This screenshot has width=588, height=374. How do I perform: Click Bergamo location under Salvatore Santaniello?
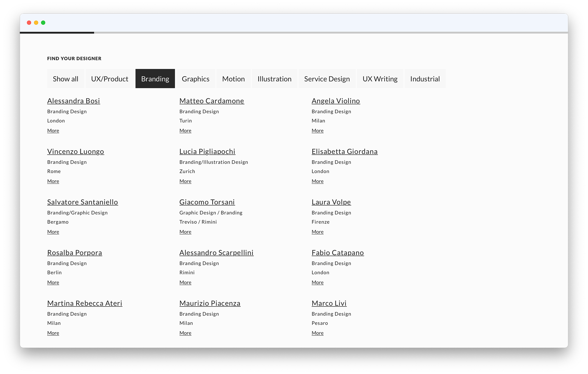pos(58,222)
